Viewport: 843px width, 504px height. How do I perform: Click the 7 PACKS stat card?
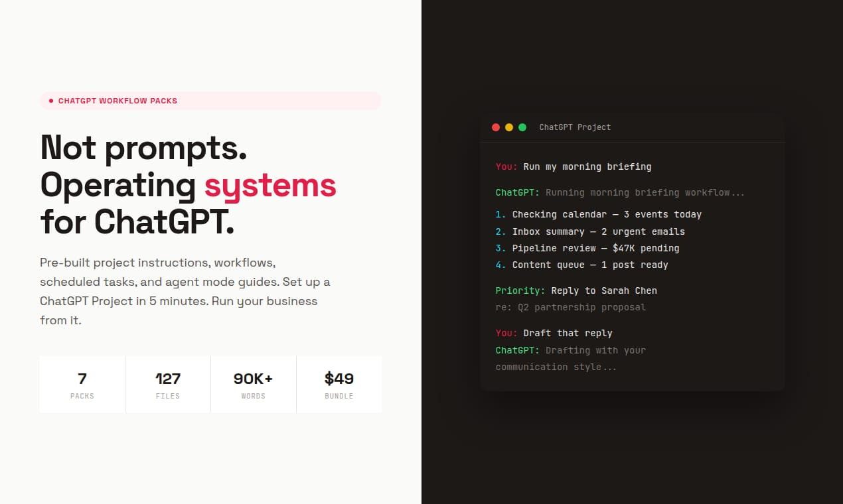click(x=82, y=384)
